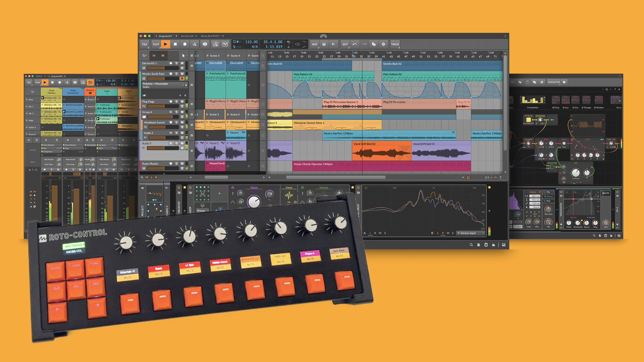
Task: Open the PLAY menu in main window
Action: pyautogui.click(x=156, y=44)
